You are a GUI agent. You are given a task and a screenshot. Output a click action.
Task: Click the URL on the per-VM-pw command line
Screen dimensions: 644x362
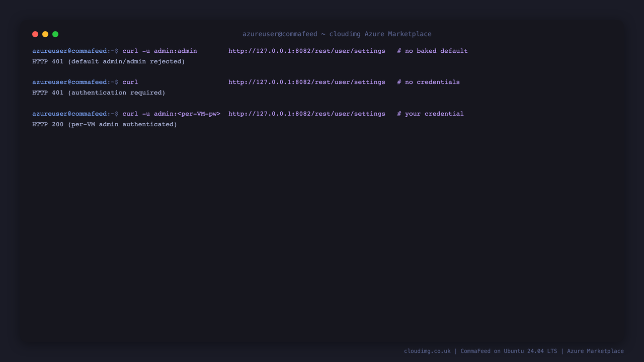[307, 114]
